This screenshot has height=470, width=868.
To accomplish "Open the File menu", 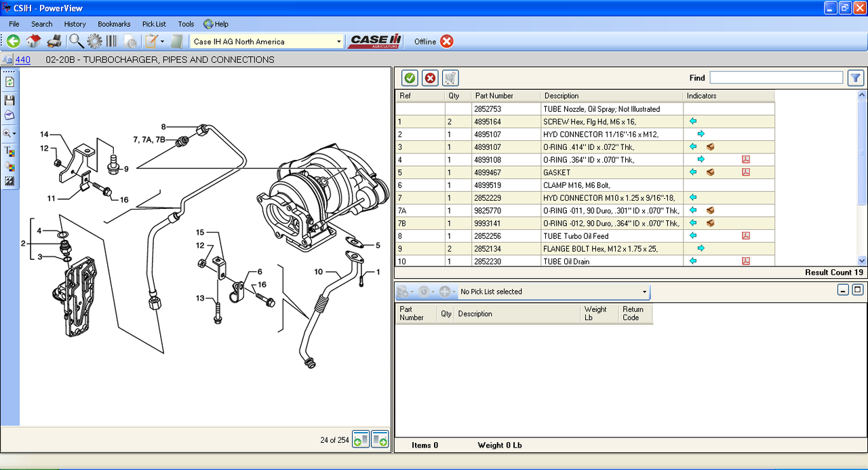I will click(x=14, y=24).
